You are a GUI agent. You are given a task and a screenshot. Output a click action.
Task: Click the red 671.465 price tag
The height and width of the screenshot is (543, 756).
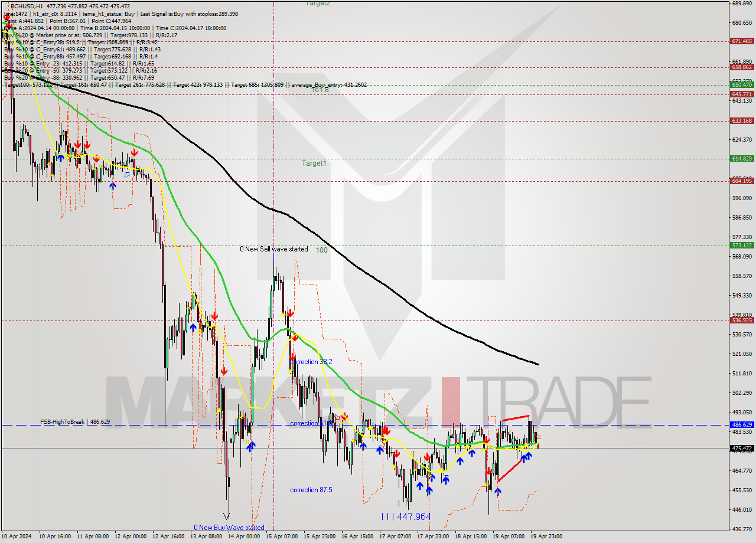click(x=742, y=41)
